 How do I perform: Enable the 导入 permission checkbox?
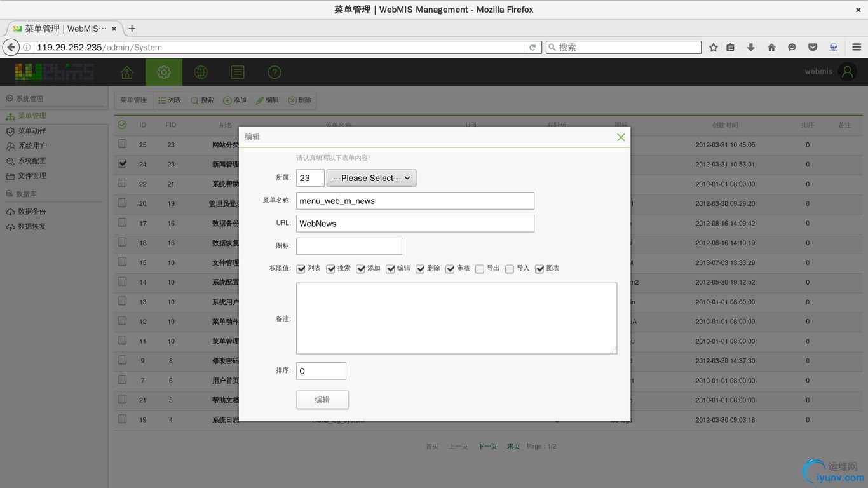click(x=510, y=269)
